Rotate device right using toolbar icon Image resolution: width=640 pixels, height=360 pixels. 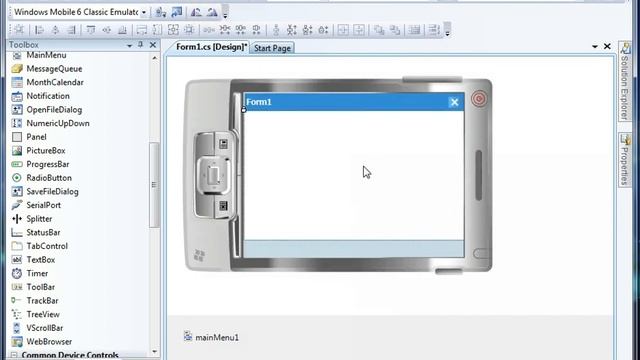(x=212, y=12)
